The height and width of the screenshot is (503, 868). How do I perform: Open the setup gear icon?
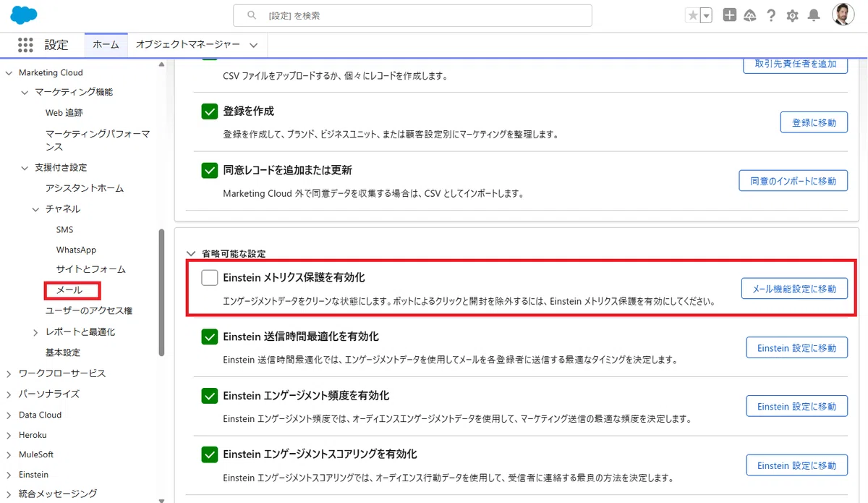pos(792,15)
